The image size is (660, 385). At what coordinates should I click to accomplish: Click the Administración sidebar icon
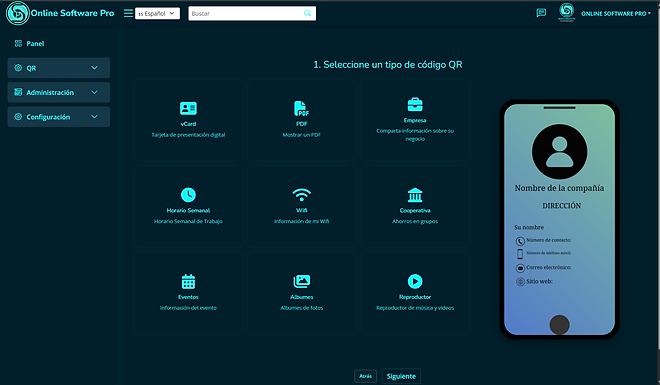tap(18, 92)
